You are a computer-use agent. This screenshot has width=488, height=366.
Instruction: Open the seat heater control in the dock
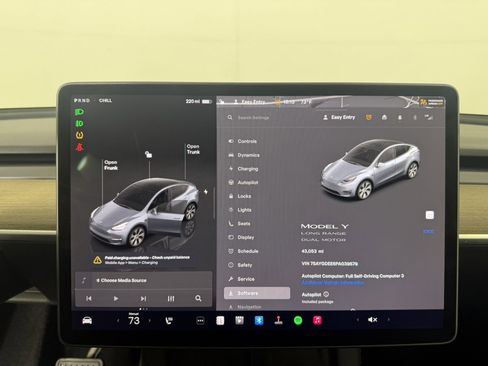point(169,320)
